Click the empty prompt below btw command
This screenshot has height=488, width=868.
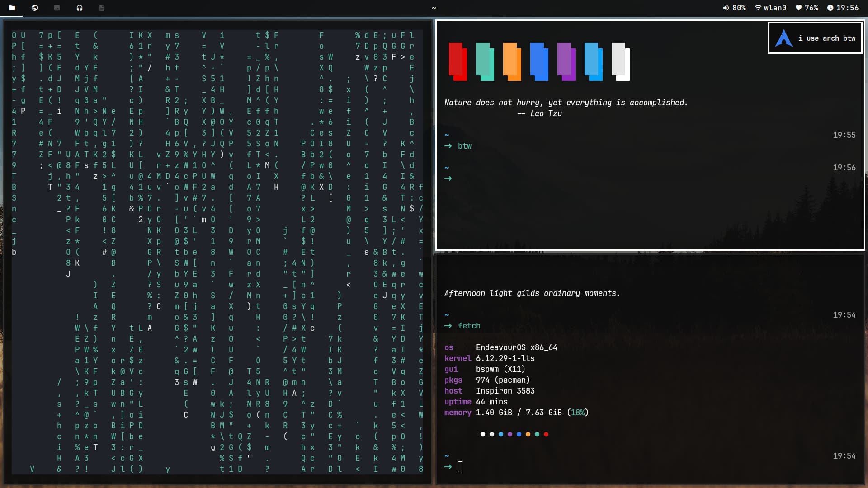click(448, 178)
